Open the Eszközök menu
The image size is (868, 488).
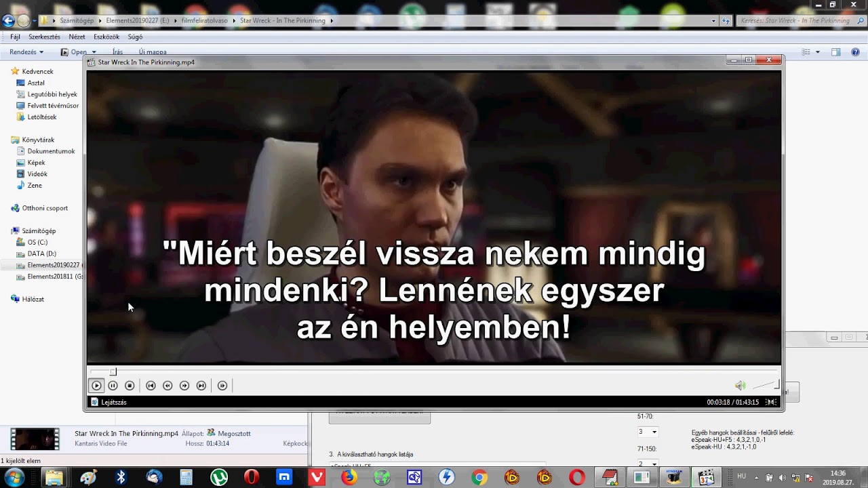tap(106, 37)
